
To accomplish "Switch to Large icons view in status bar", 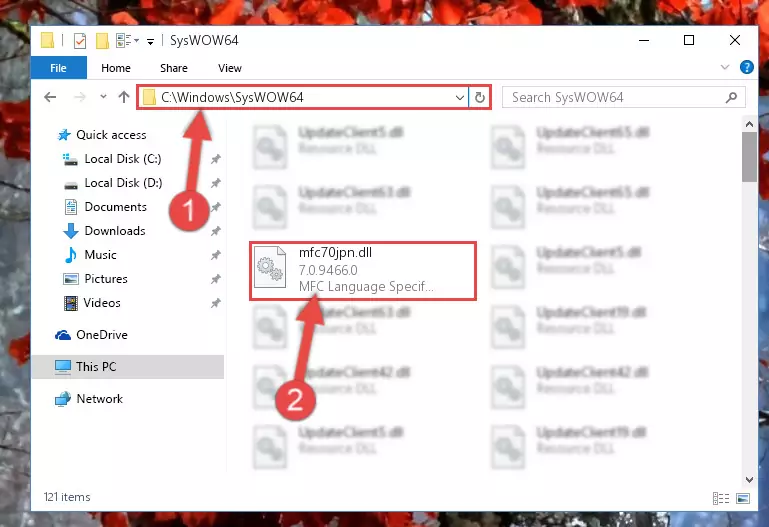I will (x=743, y=499).
